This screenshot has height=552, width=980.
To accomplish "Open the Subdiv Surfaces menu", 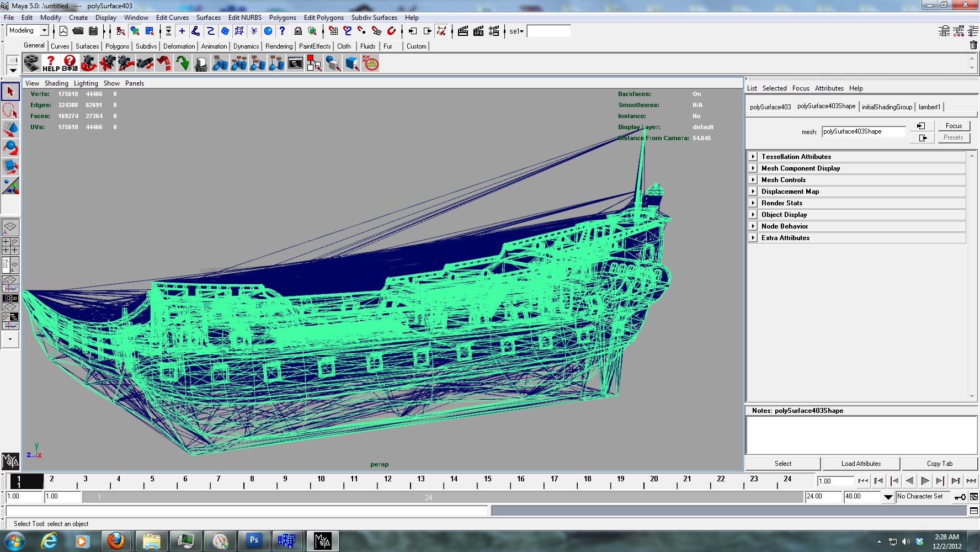I will 374,18.
